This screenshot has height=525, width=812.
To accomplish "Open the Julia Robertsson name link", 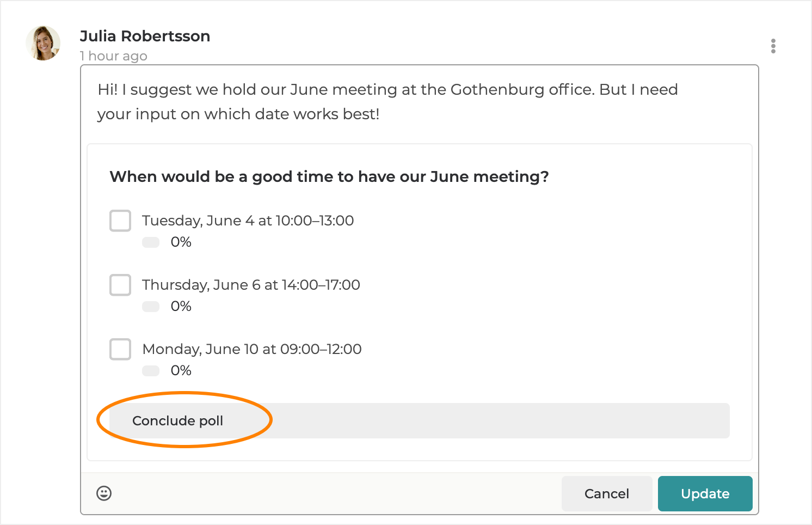I will (145, 36).
